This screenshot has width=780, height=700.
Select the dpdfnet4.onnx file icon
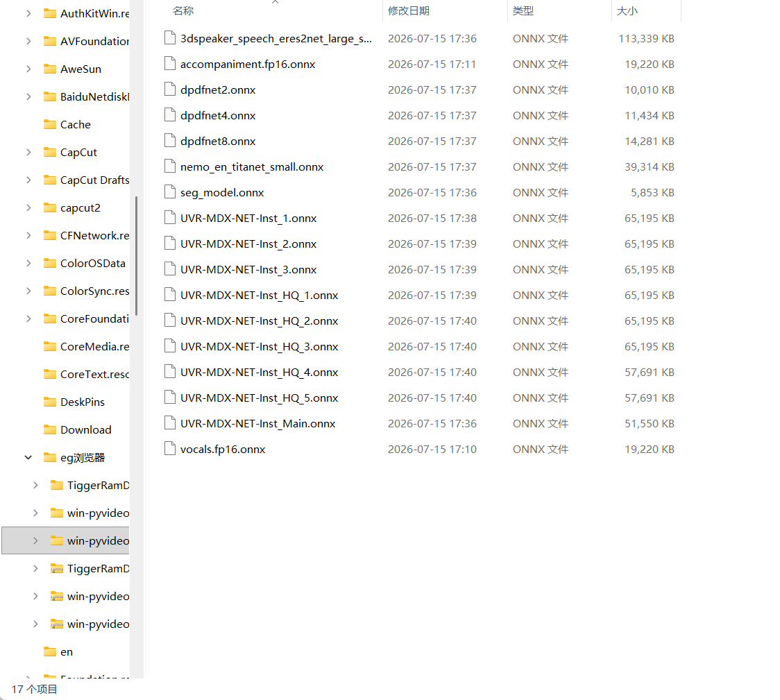pyautogui.click(x=170, y=115)
